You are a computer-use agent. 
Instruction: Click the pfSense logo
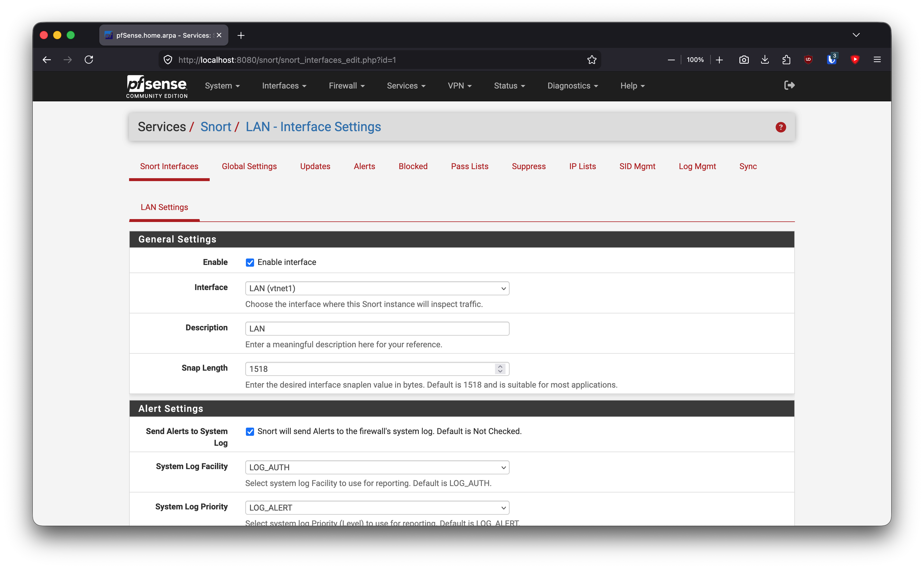pyautogui.click(x=157, y=86)
